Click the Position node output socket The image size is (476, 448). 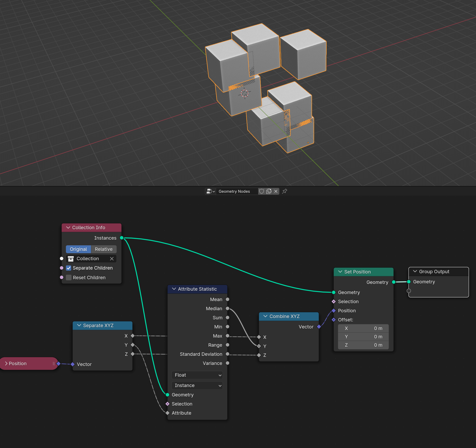(58, 364)
